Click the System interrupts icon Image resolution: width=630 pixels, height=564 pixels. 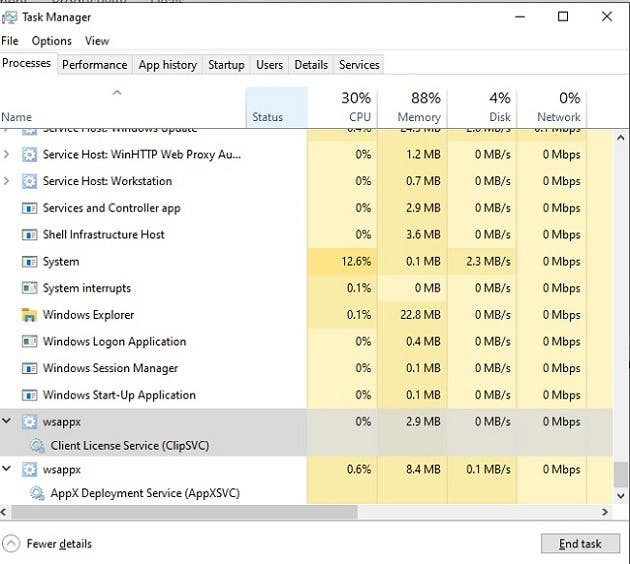click(x=29, y=288)
